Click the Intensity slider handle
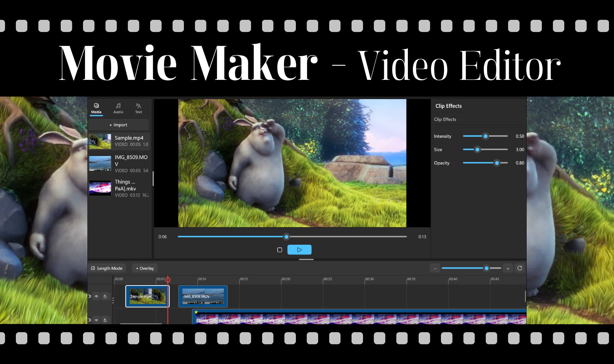Viewport: 614px width, 364px height. pyautogui.click(x=485, y=136)
